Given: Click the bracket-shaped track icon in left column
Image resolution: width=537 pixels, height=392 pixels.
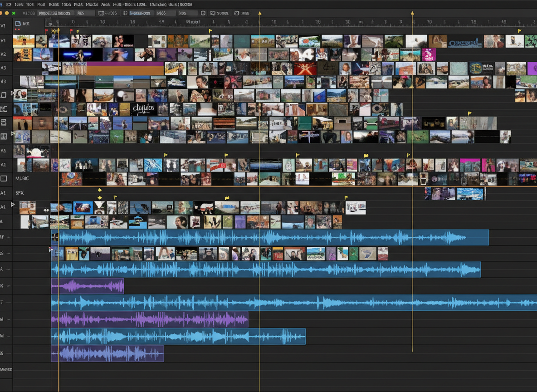Looking at the screenshot, I should 4,108.
